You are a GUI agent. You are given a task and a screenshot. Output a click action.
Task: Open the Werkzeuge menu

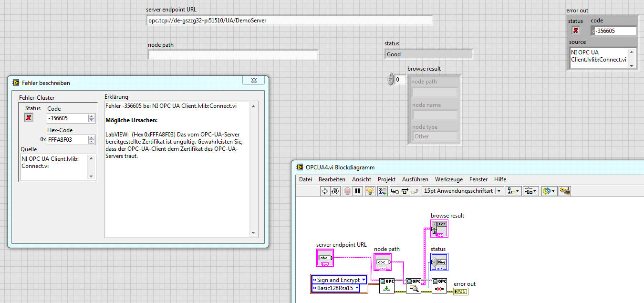448,179
